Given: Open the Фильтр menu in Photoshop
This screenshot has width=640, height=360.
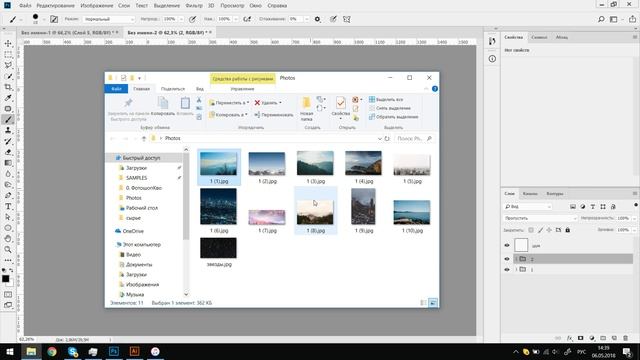Looking at the screenshot, I should [x=193, y=6].
